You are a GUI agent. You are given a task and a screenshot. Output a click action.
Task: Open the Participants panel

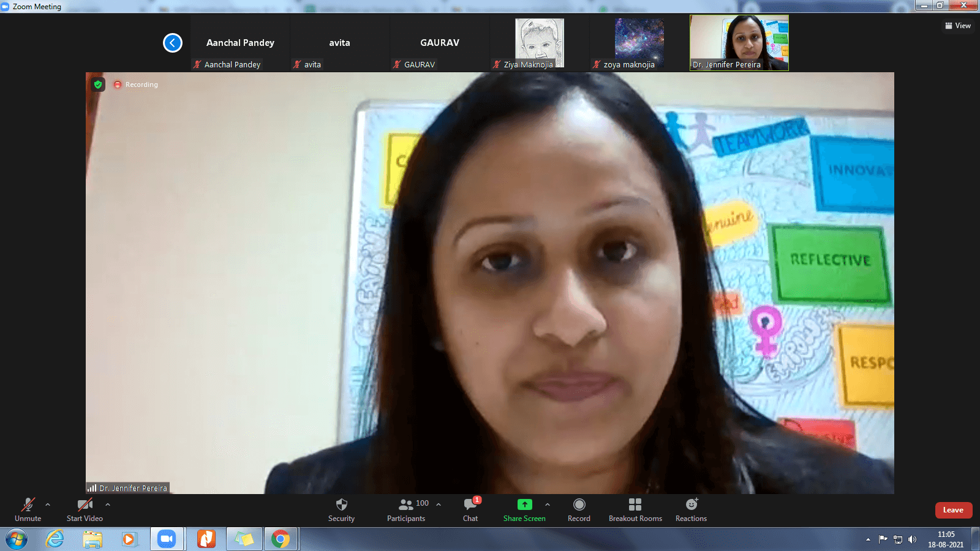405,509
